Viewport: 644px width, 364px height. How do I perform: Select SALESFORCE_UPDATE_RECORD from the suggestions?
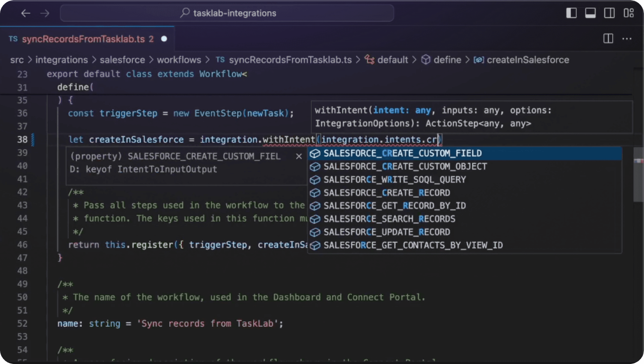coord(387,232)
